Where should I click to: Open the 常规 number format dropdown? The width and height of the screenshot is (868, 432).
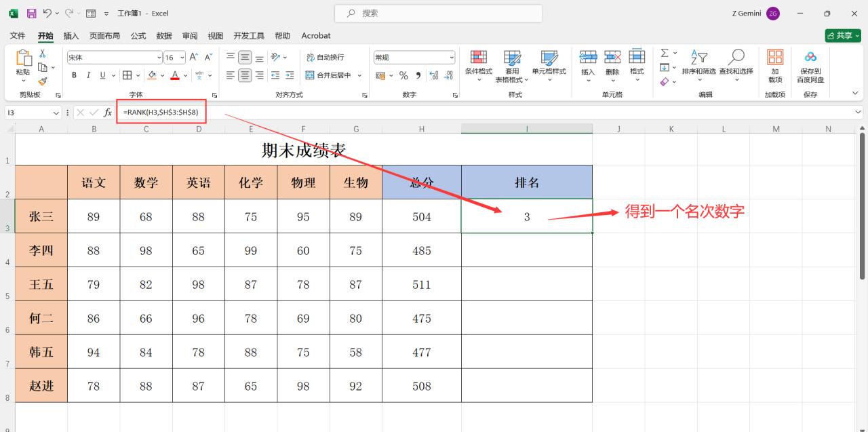(x=452, y=58)
